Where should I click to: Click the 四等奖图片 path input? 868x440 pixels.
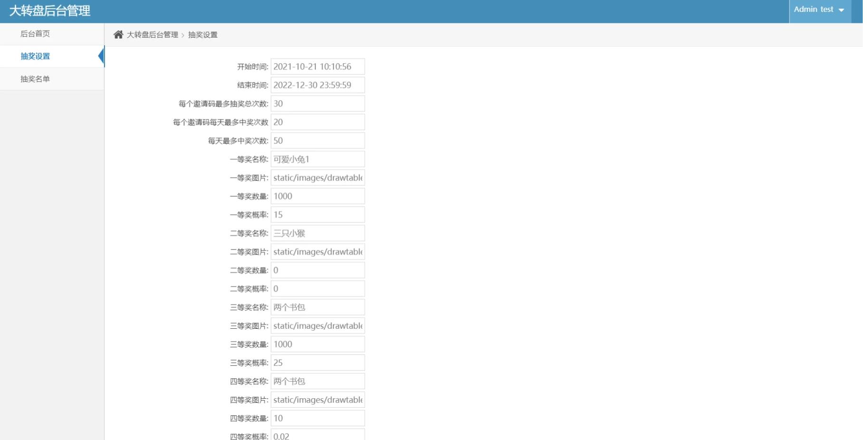point(317,400)
